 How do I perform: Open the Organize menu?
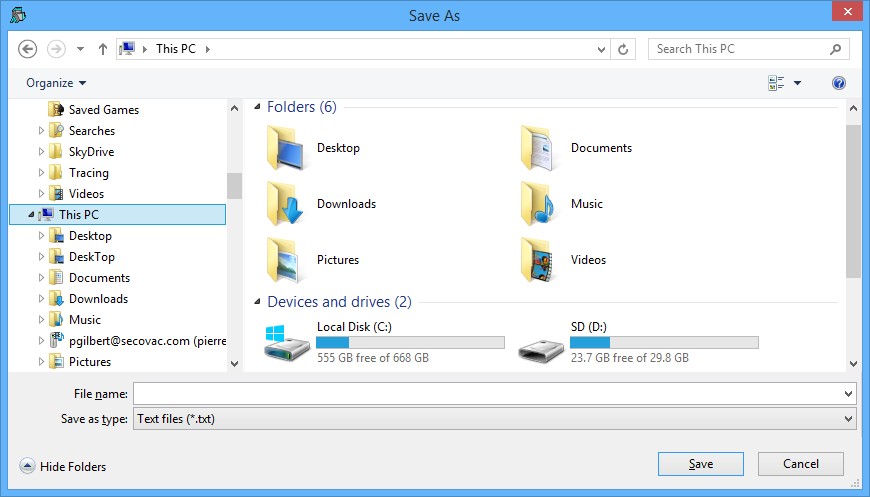[56, 83]
